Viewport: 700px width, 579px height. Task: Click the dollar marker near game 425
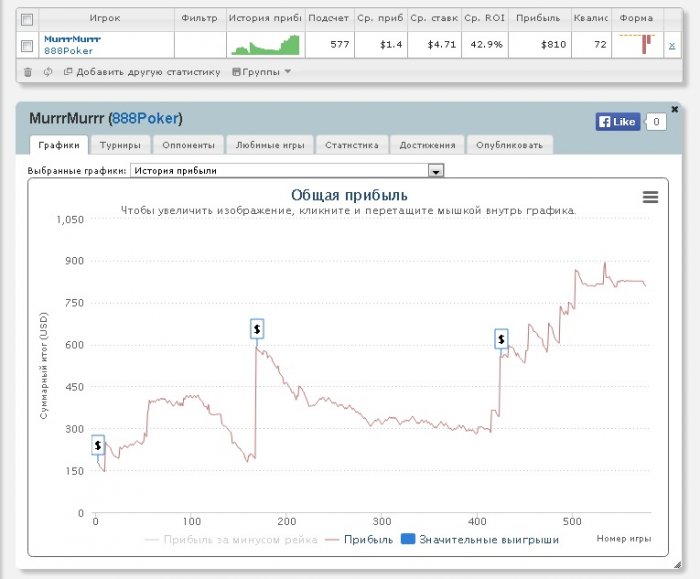click(501, 339)
